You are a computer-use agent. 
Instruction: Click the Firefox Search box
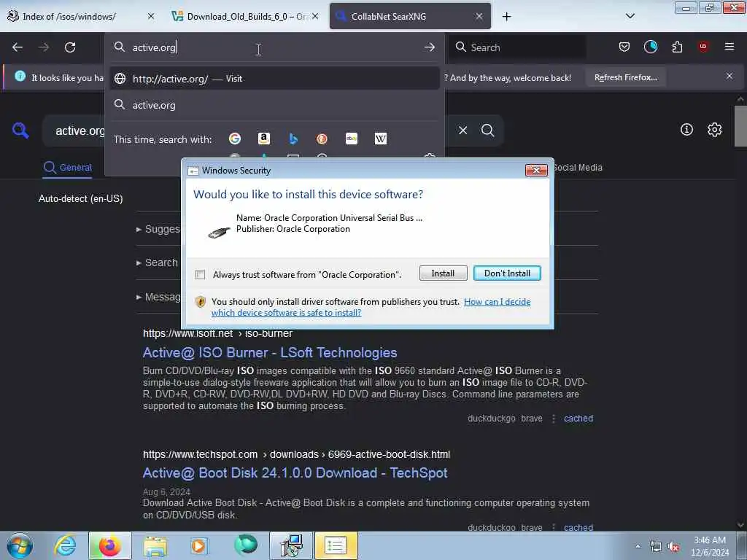pos(517,47)
